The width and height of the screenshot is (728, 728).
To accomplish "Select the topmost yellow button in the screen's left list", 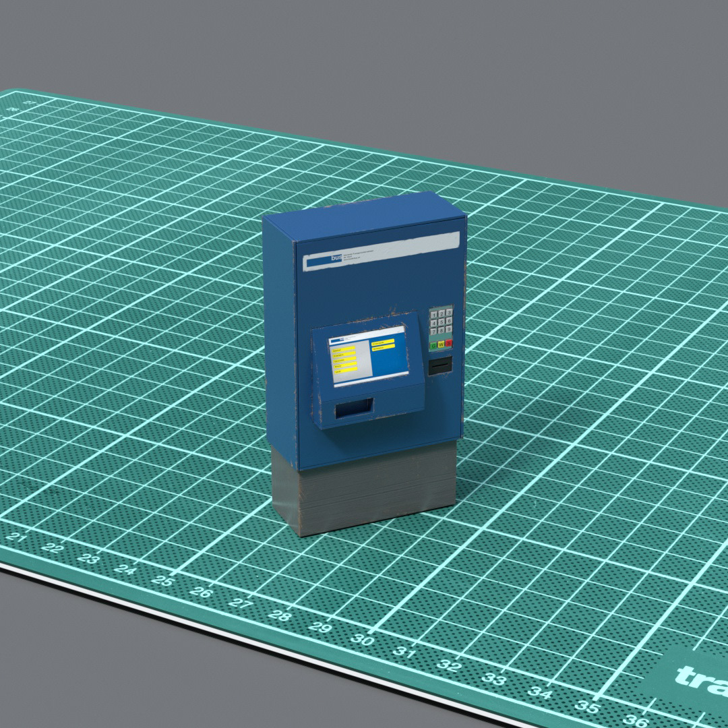I will tap(344, 350).
